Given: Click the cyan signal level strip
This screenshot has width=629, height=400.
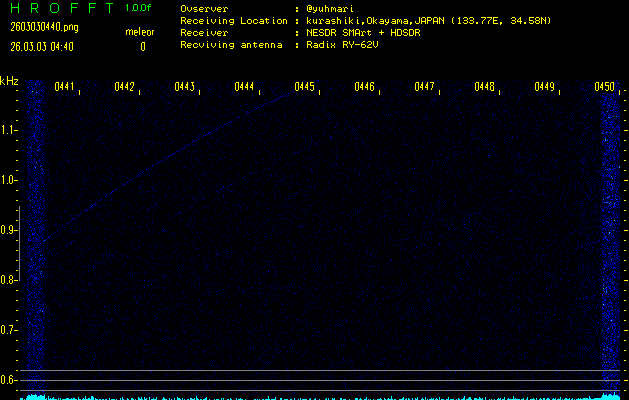Looking at the screenshot, I should click(314, 396).
